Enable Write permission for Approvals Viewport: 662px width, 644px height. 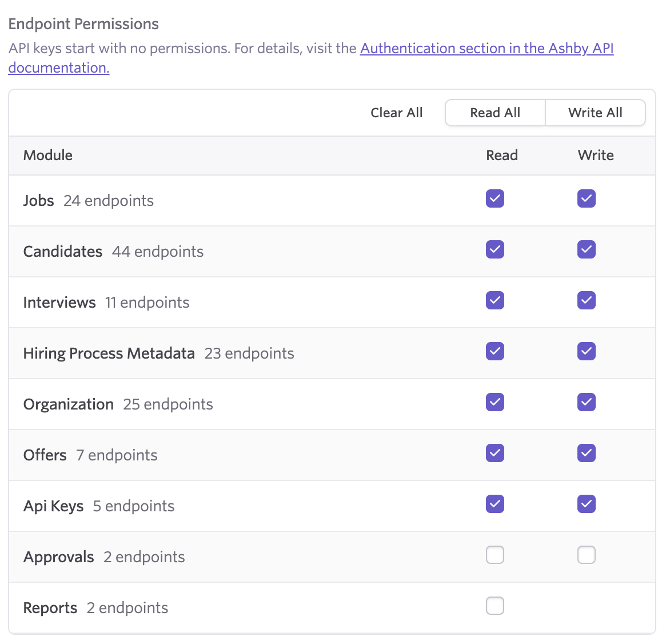click(x=587, y=555)
